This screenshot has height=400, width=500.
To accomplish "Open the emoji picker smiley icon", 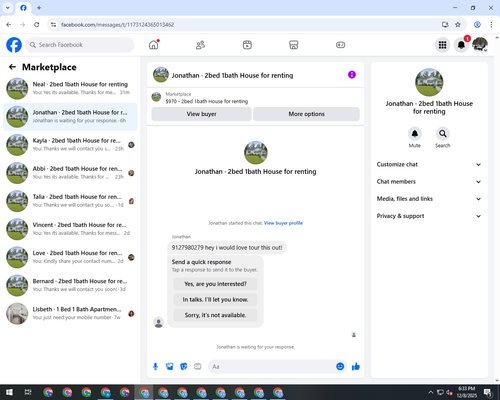I will click(x=340, y=367).
